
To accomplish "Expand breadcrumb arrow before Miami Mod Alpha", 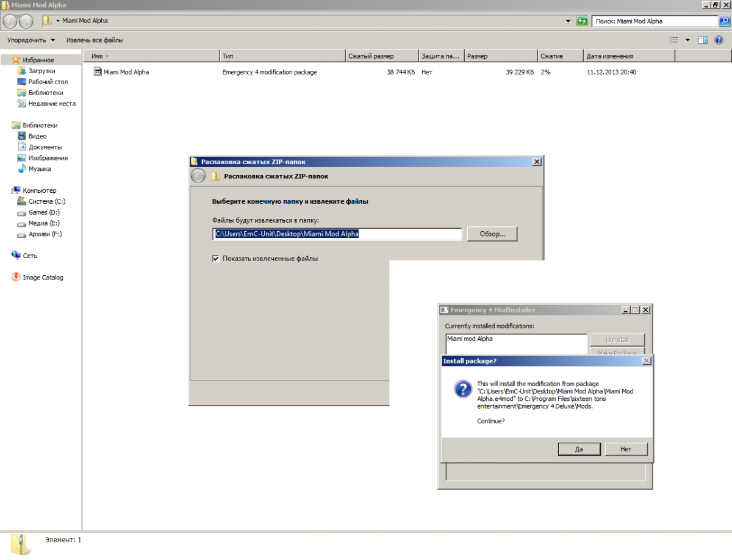I will coord(58,21).
